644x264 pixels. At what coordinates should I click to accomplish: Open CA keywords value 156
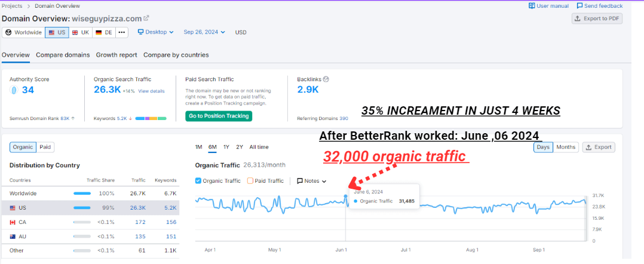click(x=171, y=222)
